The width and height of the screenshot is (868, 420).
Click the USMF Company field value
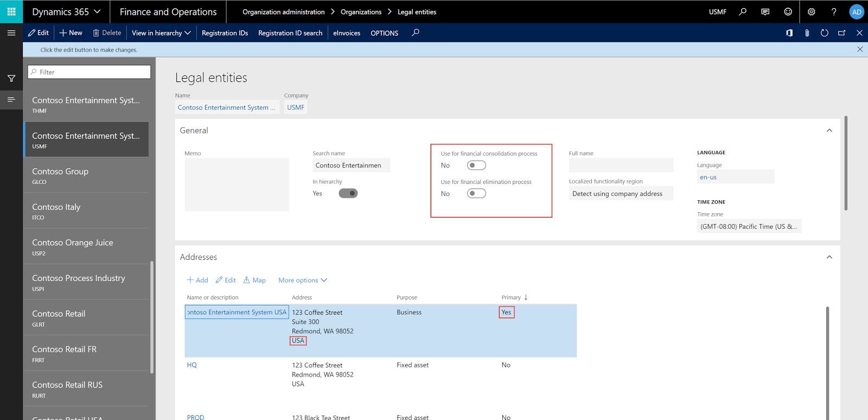[x=296, y=107]
